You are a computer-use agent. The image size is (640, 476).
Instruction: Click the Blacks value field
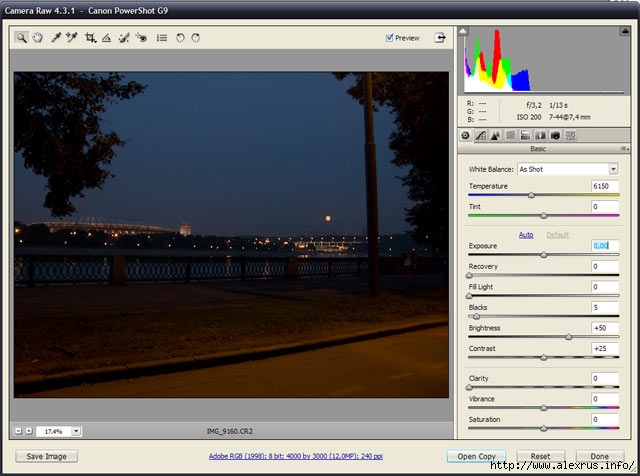click(x=604, y=307)
